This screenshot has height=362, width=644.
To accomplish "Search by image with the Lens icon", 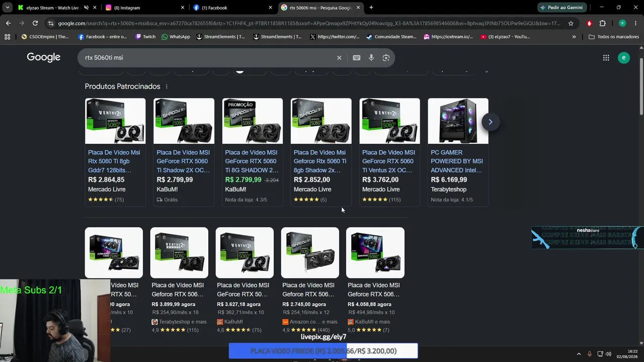I will pyautogui.click(x=386, y=58).
